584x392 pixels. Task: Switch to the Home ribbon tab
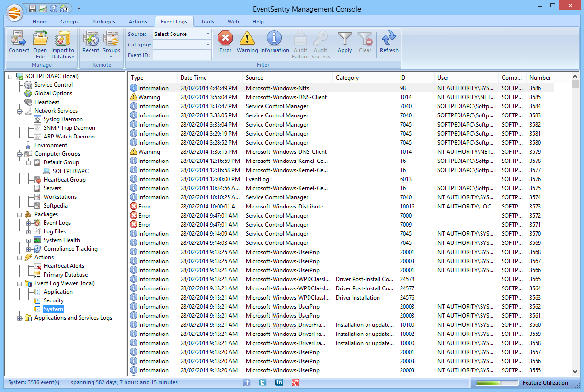tap(40, 22)
